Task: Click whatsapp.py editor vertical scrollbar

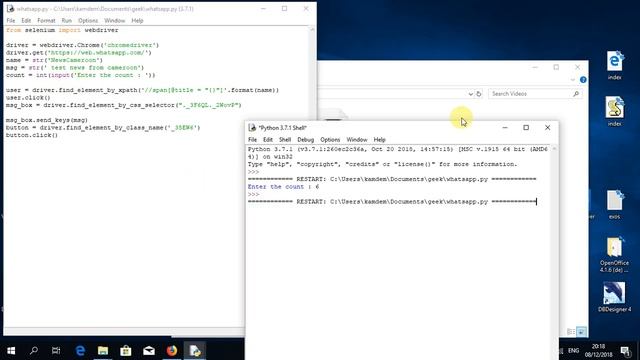Action: click(312, 176)
